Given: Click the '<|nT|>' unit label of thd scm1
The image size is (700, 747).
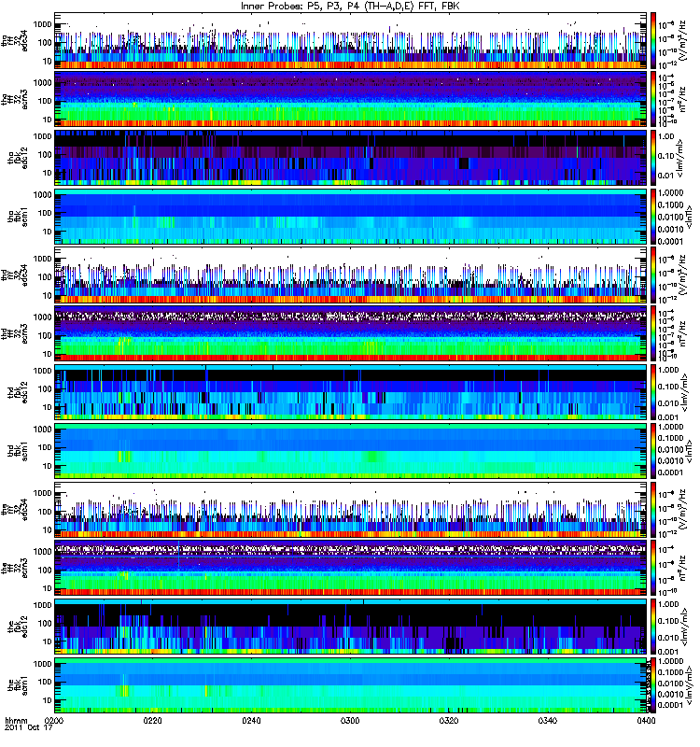Looking at the screenshot, I should click(689, 451).
